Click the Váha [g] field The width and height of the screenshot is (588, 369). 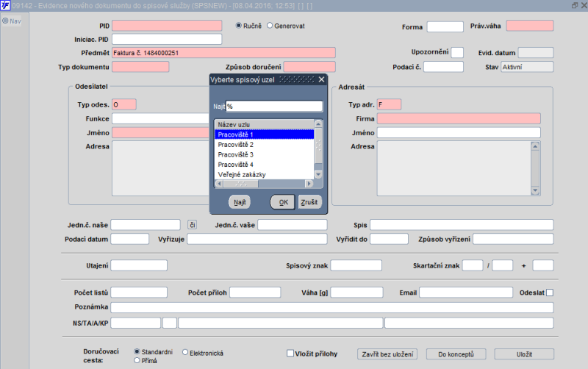(x=356, y=292)
